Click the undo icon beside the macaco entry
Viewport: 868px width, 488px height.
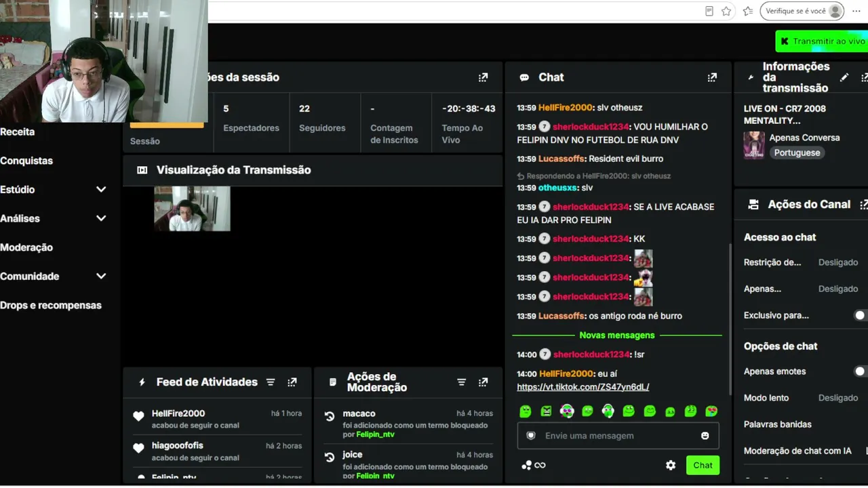(330, 417)
